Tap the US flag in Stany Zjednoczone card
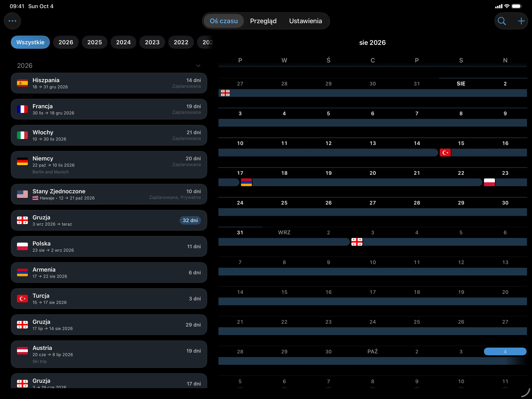The image size is (532, 399). pyautogui.click(x=22, y=194)
